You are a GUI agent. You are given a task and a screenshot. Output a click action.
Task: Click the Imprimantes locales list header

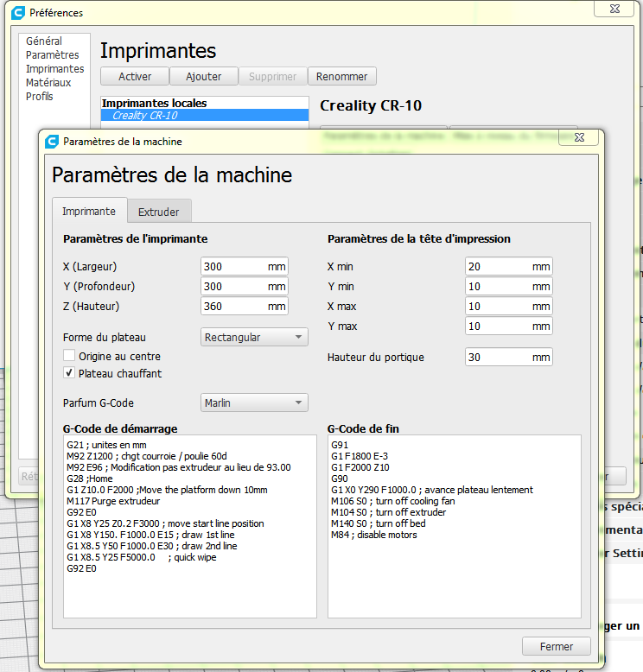155,104
